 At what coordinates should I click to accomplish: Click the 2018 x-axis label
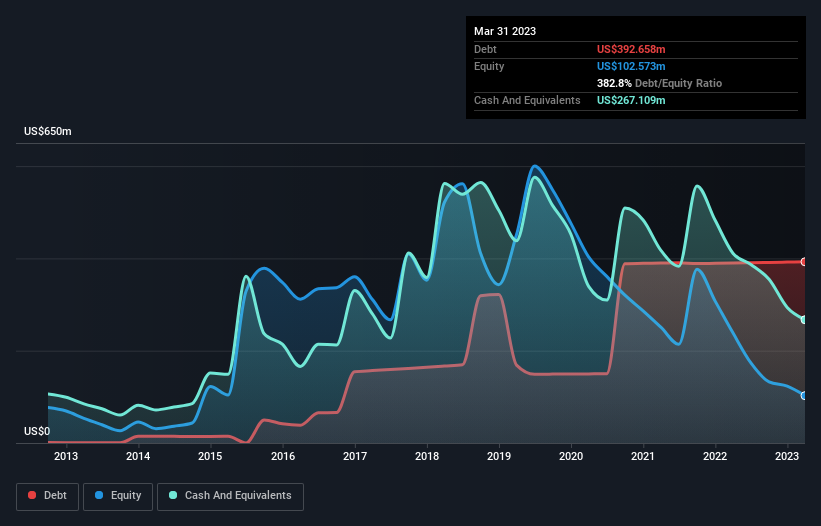[x=427, y=456]
